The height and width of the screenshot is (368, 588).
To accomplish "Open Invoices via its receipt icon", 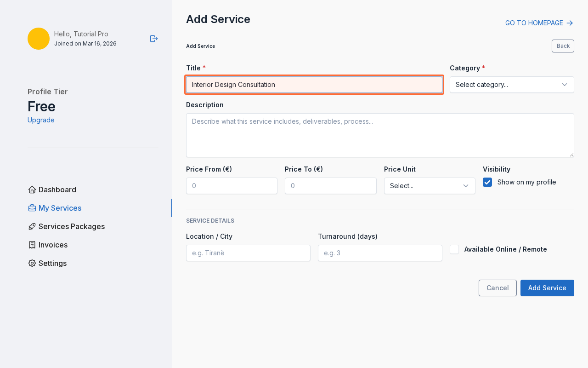I will point(32,244).
